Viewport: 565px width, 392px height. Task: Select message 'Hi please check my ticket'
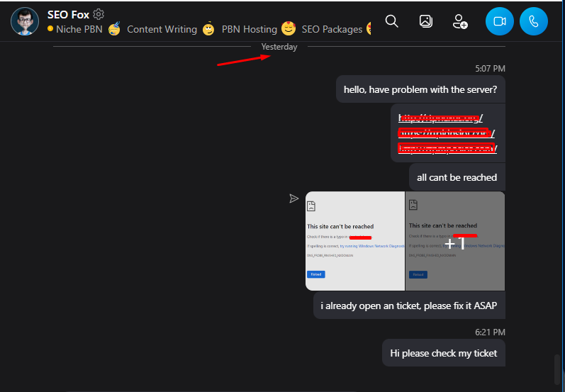(444, 353)
